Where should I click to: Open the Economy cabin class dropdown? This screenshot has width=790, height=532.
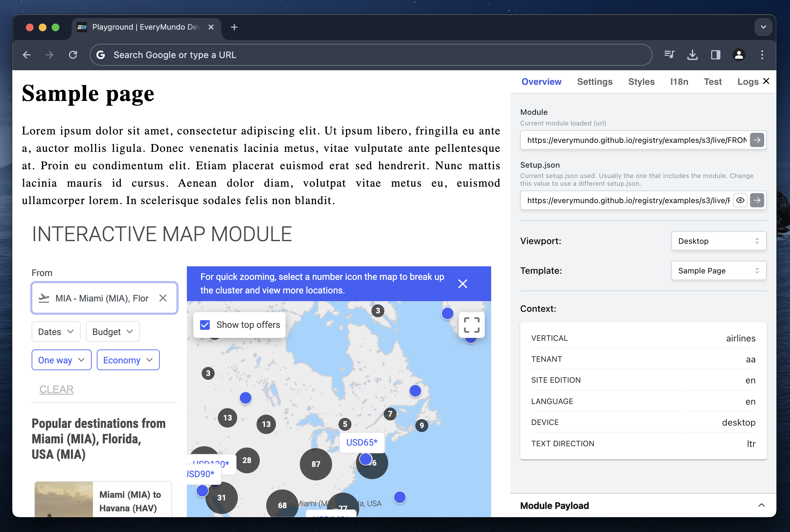[x=128, y=360]
